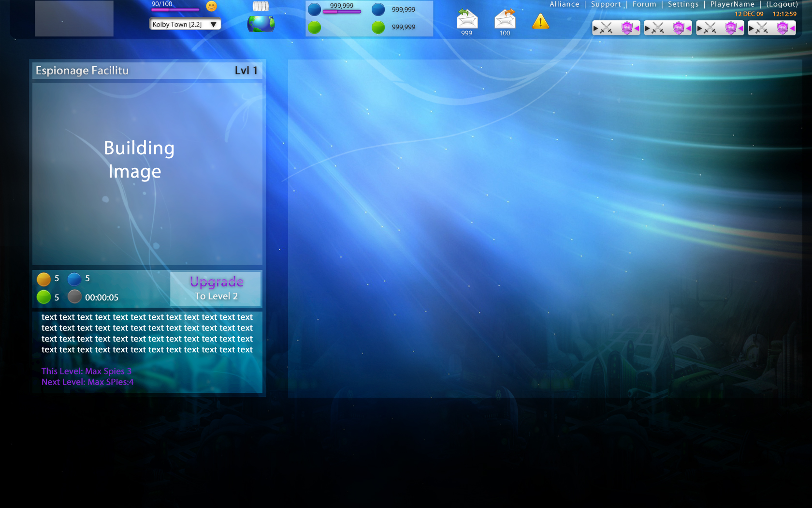Click black play arrow on second battle widget
The width and height of the screenshot is (812, 508).
pos(648,29)
